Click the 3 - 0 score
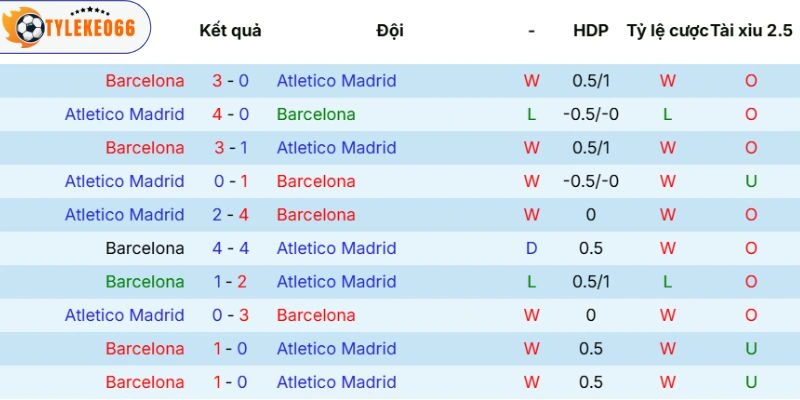800x400 pixels. tap(230, 80)
